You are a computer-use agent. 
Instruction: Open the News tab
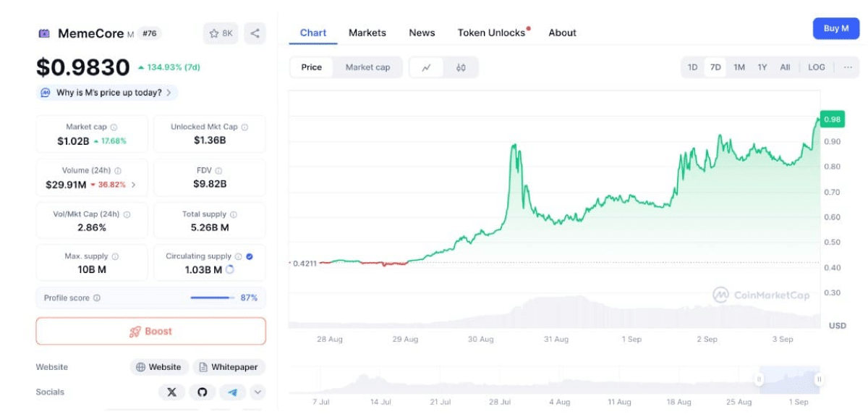pyautogui.click(x=422, y=33)
